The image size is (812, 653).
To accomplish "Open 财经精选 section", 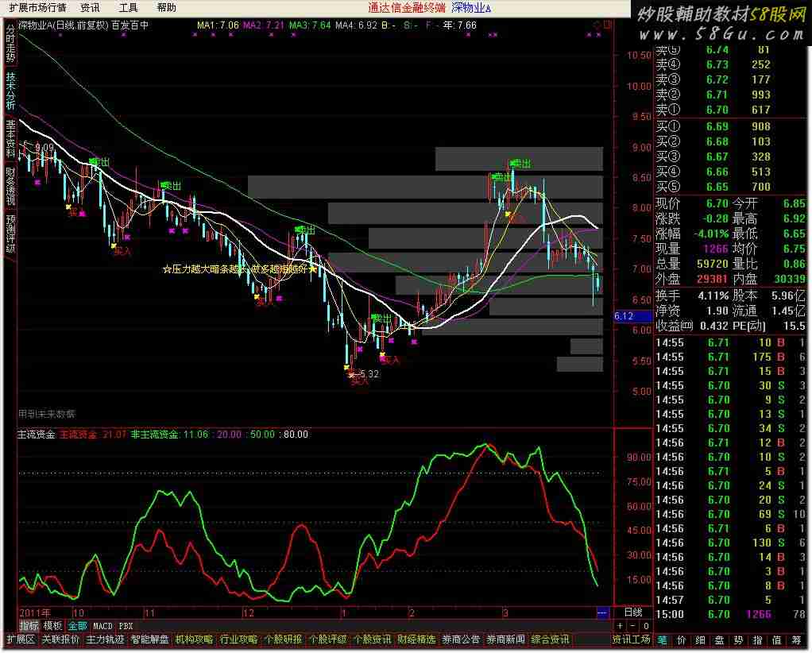I will 417,639.
